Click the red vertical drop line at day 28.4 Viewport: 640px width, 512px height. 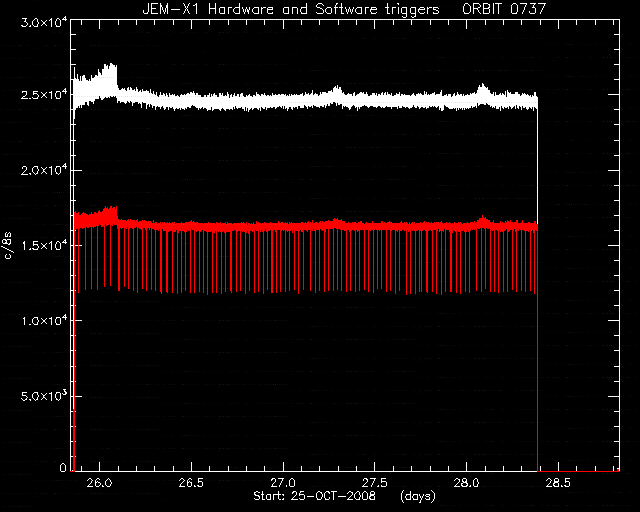point(538,351)
